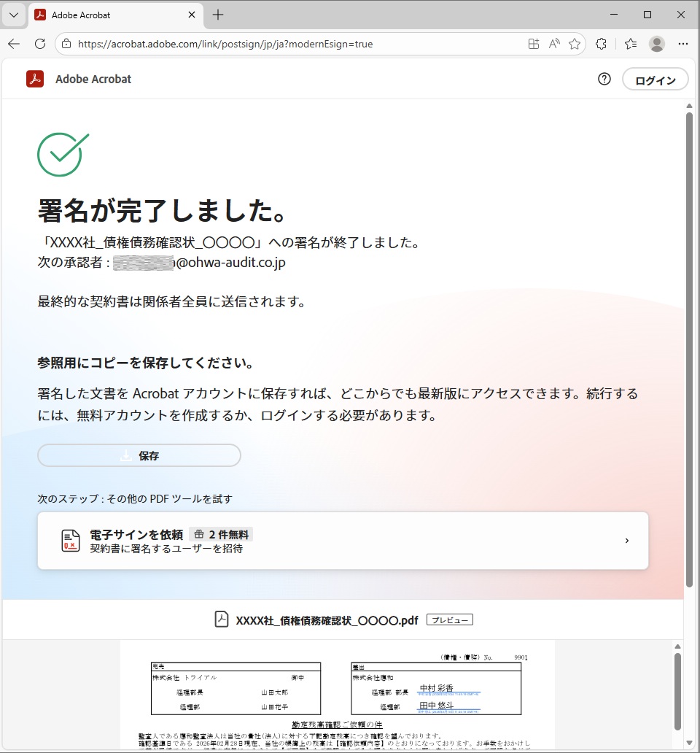Image resolution: width=700 pixels, height=753 pixels.
Task: Click the プレビュー button beside PDF name
Action: (x=449, y=619)
